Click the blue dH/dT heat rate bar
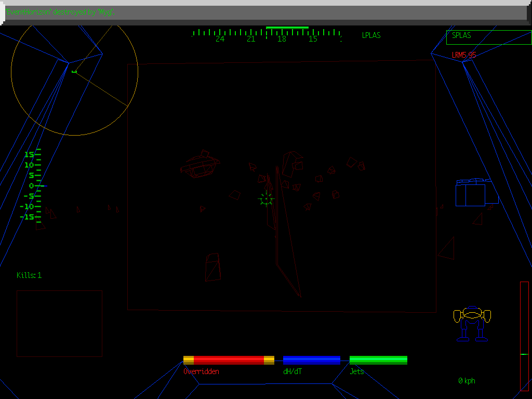Screen dimensions: 532x399 [x=311, y=360]
